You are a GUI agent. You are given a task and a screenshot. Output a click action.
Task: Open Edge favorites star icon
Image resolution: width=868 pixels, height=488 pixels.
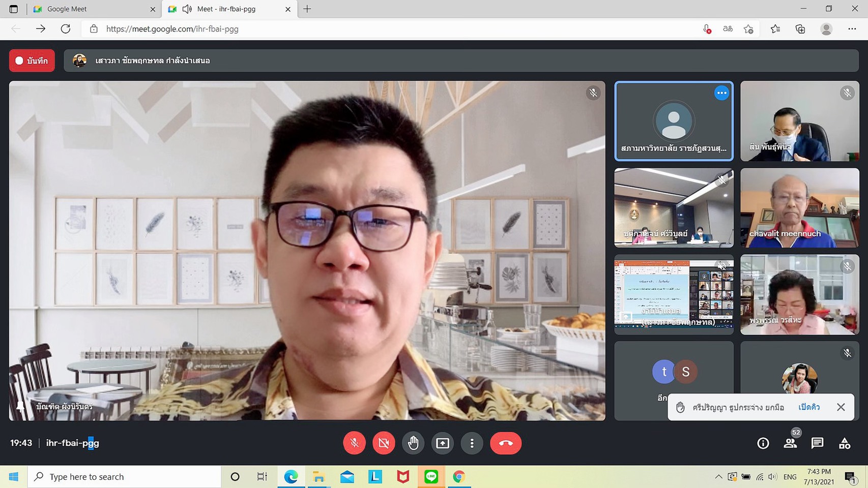pyautogui.click(x=775, y=29)
